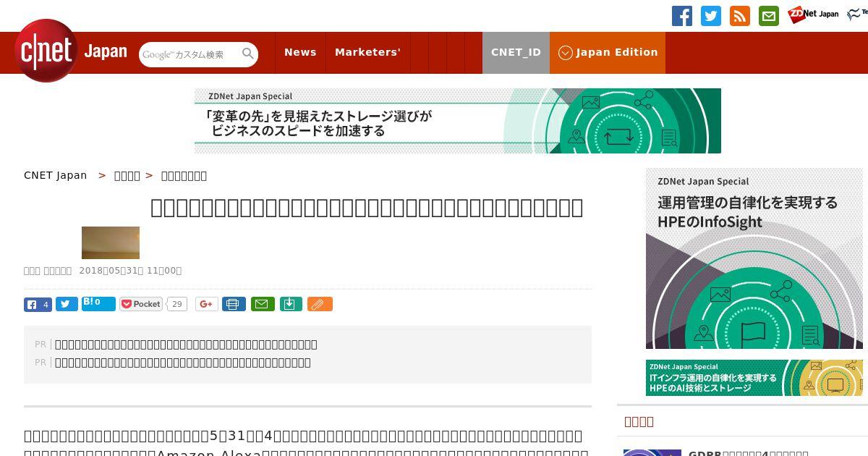
Task: Open the Marketers' menu
Action: click(367, 52)
